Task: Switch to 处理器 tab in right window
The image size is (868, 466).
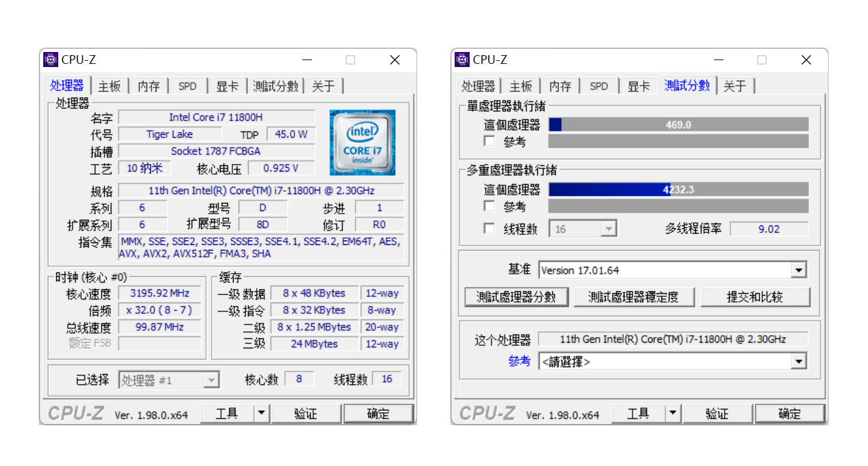Action: pyautogui.click(x=478, y=86)
